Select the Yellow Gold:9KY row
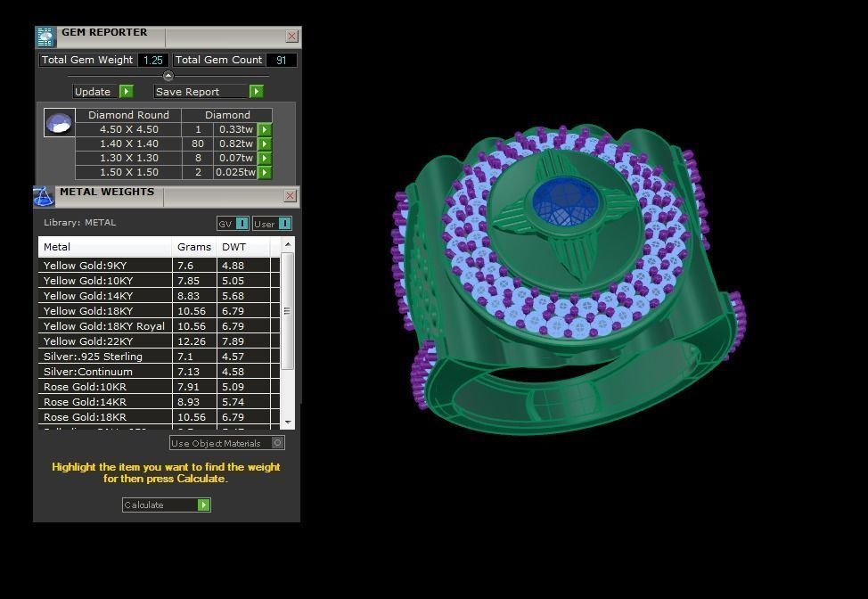 pos(159,265)
